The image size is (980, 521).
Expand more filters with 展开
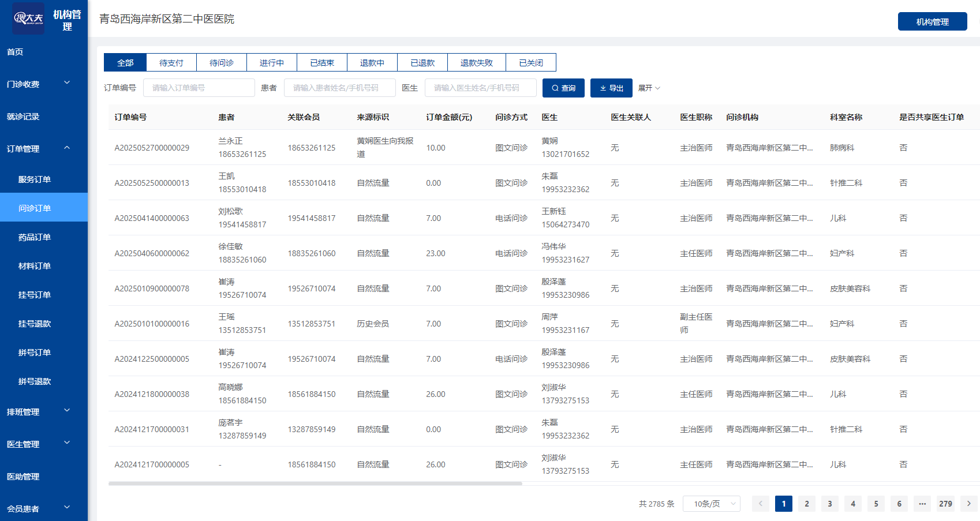[x=649, y=88]
